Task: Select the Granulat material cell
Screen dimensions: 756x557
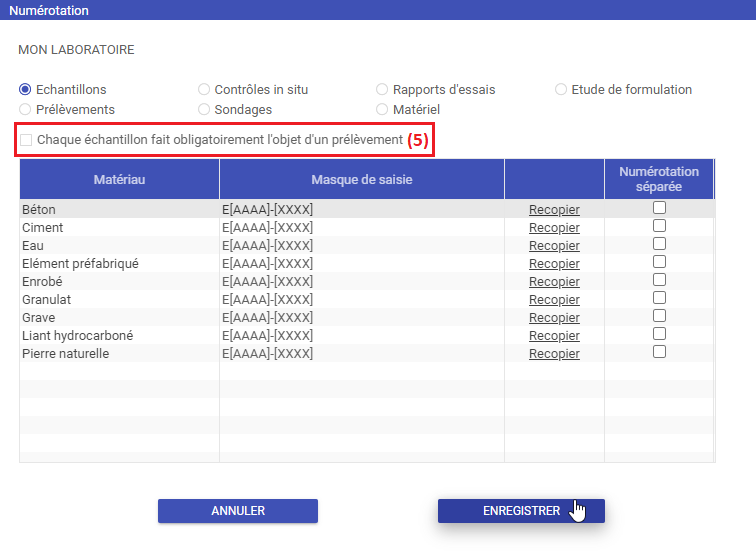Action: (119, 299)
